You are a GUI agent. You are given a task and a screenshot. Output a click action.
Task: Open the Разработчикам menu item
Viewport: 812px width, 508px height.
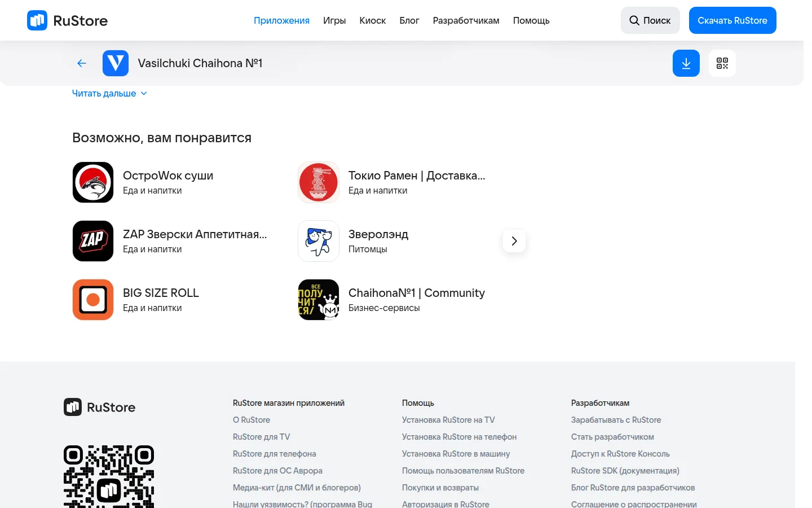coord(466,20)
